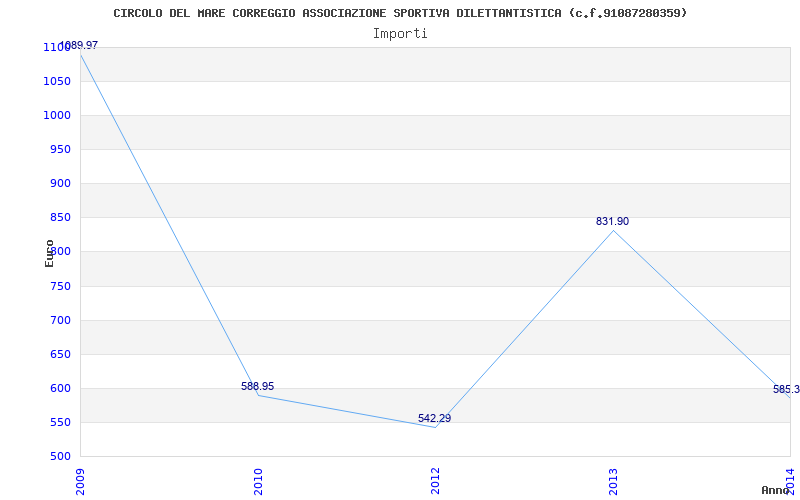
Task: Click the 'Importi' subtitle
Action: (x=400, y=34)
